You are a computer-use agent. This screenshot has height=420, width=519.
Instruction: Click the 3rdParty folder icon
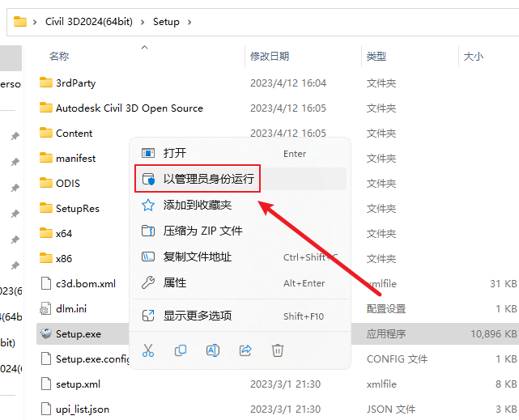pyautogui.click(x=45, y=83)
